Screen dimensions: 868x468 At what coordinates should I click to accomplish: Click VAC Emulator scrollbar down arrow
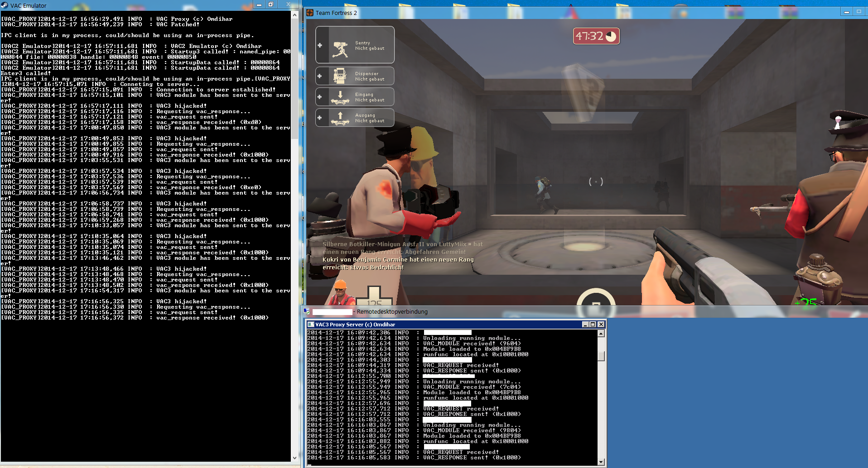[294, 458]
